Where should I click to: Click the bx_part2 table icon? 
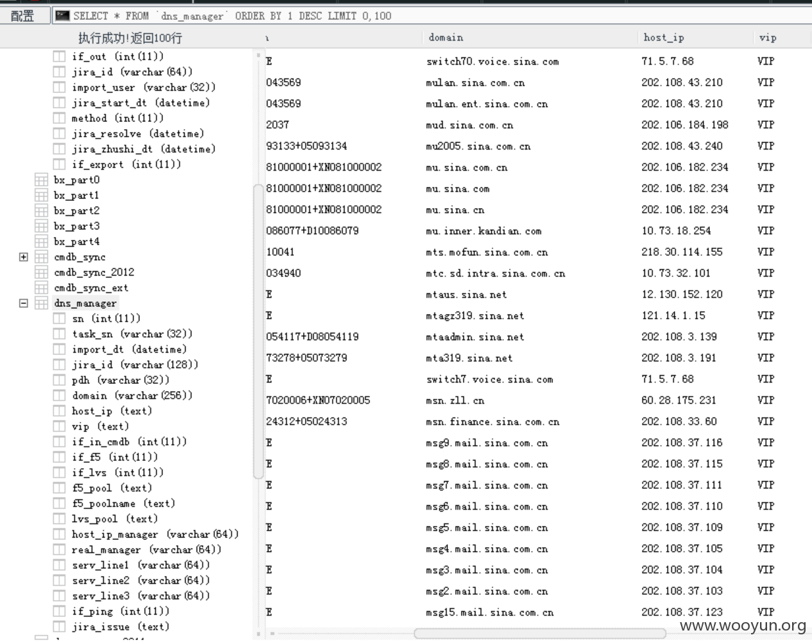pyautogui.click(x=41, y=211)
